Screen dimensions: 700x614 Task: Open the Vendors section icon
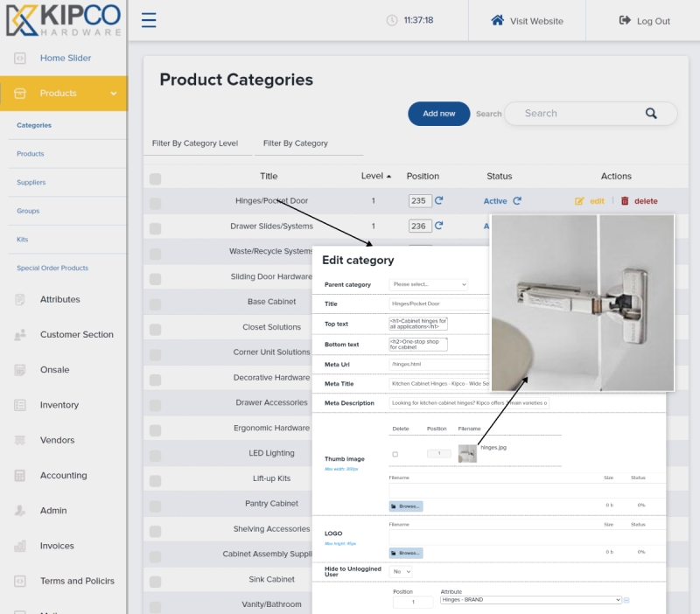coord(19,440)
